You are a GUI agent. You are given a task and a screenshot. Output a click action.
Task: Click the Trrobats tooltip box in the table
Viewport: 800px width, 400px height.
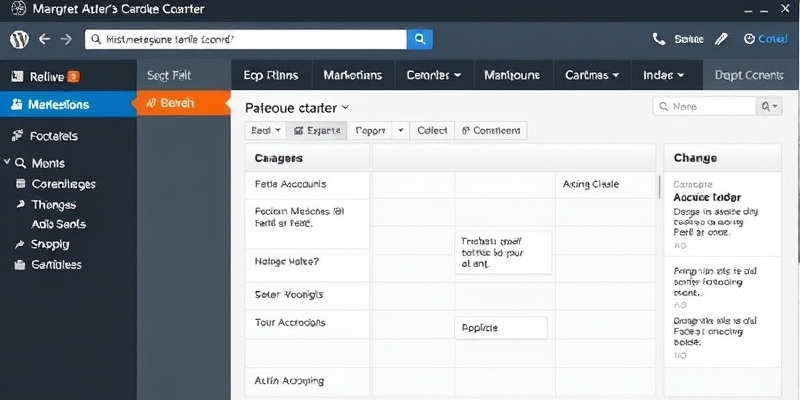click(x=503, y=253)
